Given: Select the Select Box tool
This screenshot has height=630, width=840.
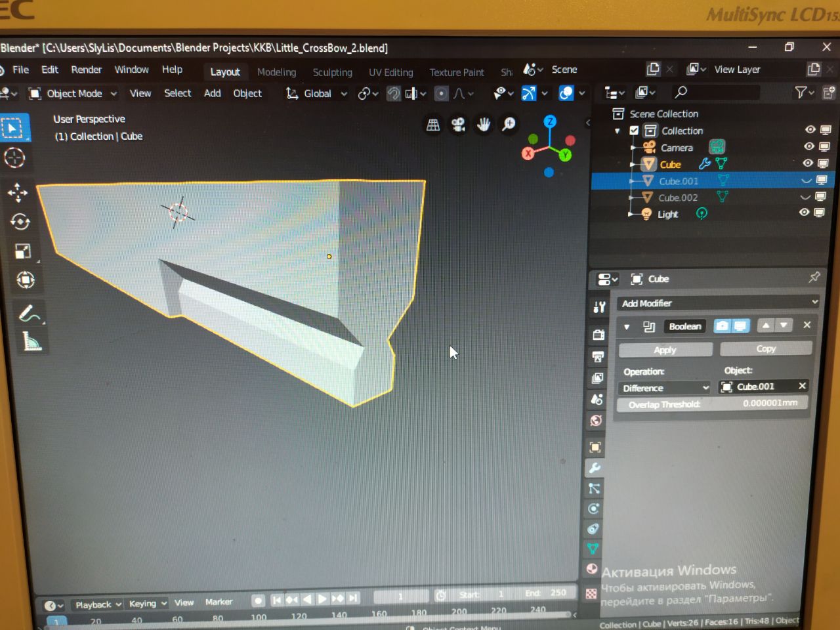Looking at the screenshot, I should coord(14,128).
